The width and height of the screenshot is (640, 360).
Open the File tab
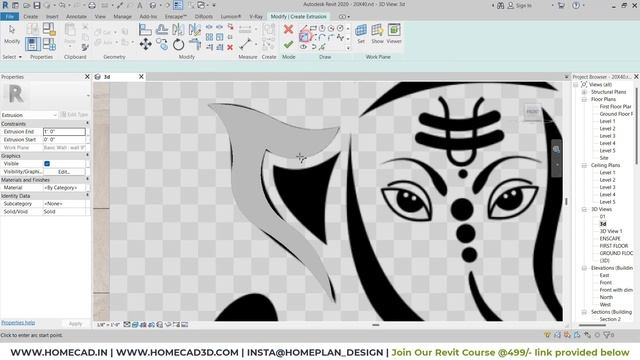click(9, 16)
